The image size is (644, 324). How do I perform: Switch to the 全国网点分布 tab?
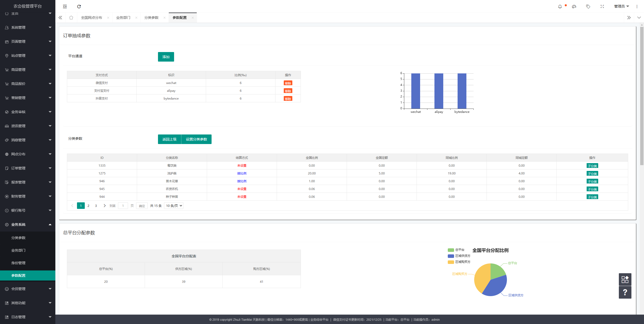coord(92,18)
